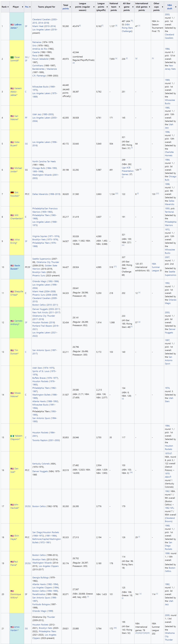Follow the North Carolina Tar Heels link
The height and width of the screenshot is (644, 178).
click(x=44, y=161)
